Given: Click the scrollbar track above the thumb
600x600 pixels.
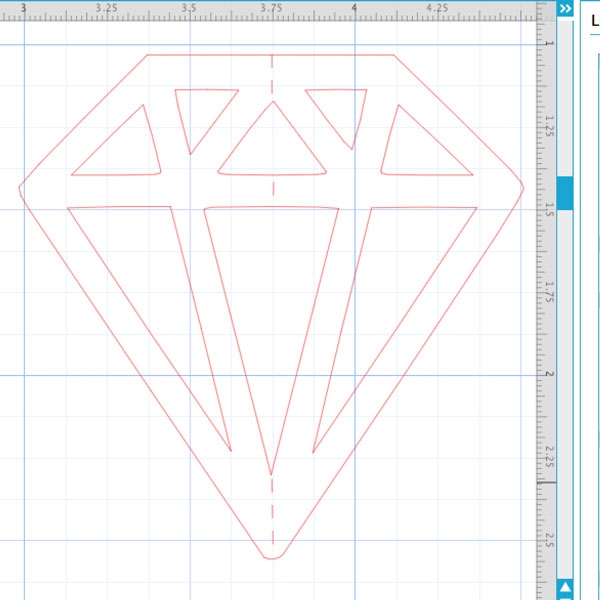Looking at the screenshot, I should click(x=565, y=98).
